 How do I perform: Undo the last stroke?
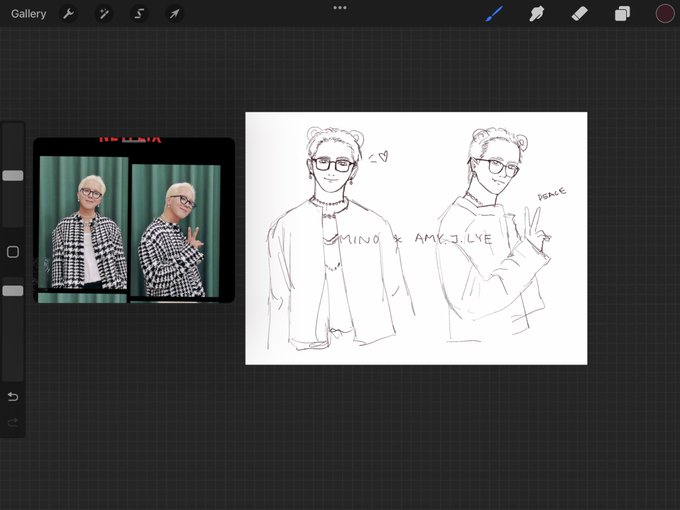(13, 396)
